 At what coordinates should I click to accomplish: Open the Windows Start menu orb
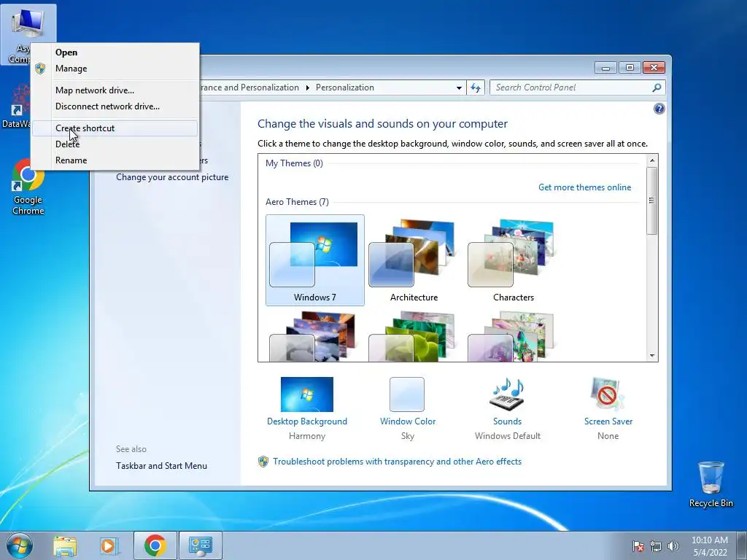20,545
